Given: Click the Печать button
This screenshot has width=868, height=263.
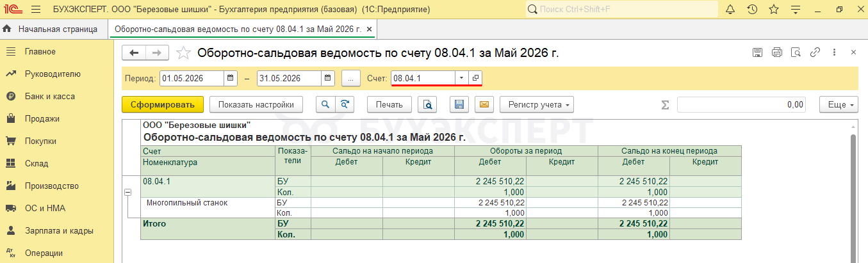Looking at the screenshot, I should (x=389, y=105).
